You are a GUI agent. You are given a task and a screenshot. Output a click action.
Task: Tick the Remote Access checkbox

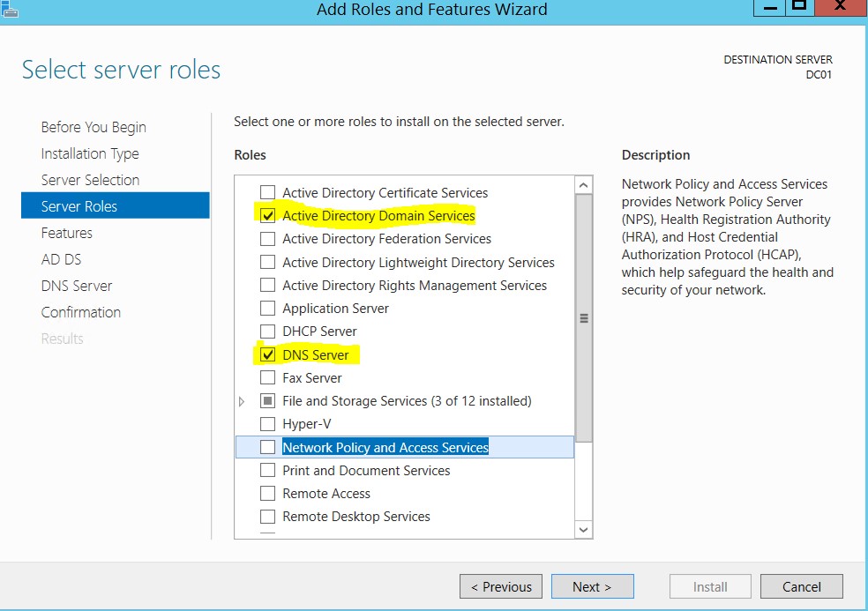tap(267, 493)
